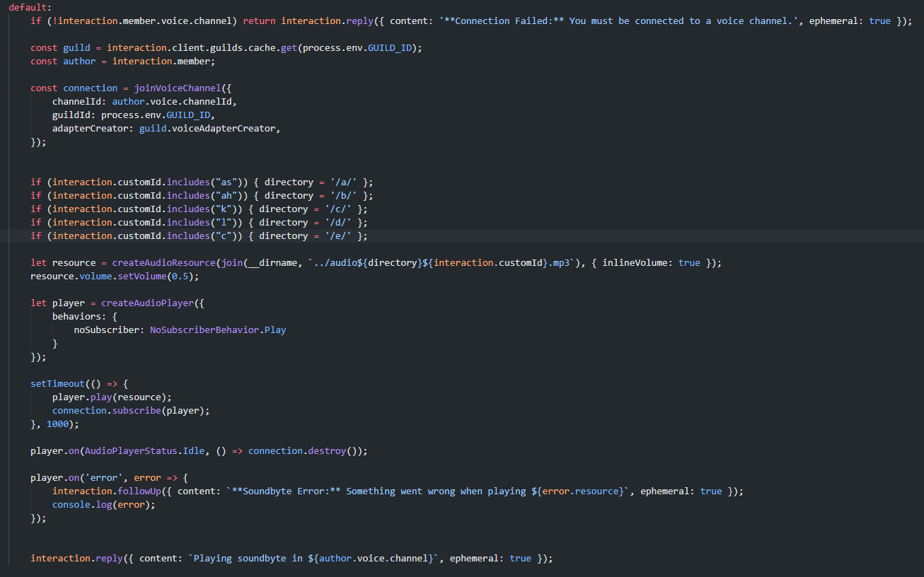Click the 'const author' declaration line
Viewport: 924px width, 577px height.
tap(122, 61)
